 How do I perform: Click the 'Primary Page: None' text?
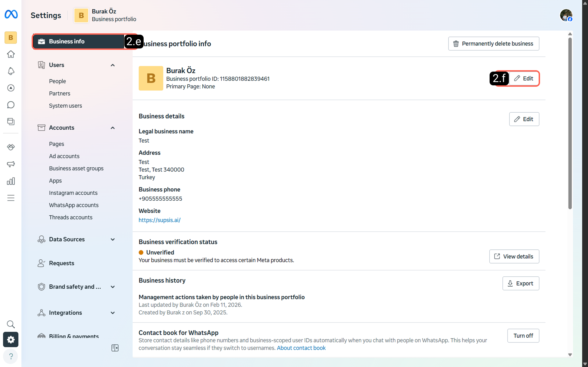pyautogui.click(x=190, y=86)
